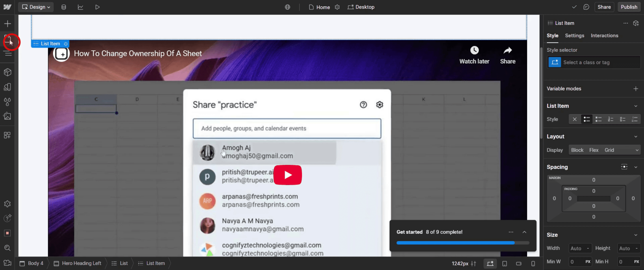Click the search magnifier icon
Screen dimensions: 644x270
[x=7, y=248]
